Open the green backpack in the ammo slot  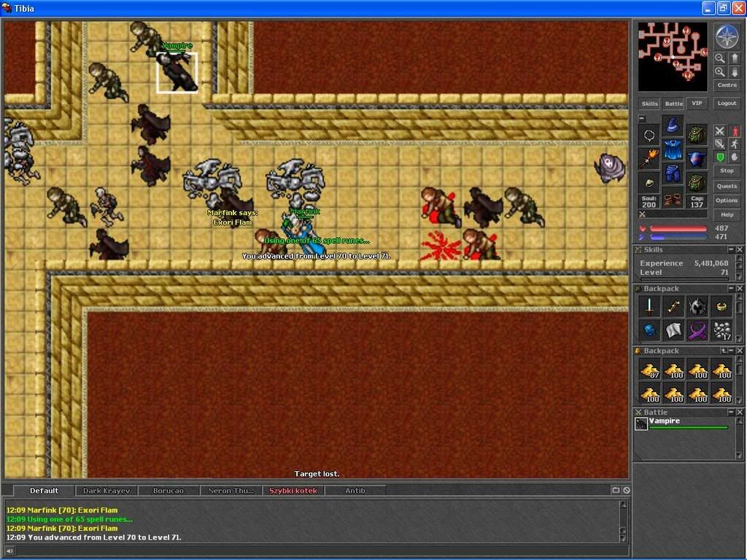(697, 183)
